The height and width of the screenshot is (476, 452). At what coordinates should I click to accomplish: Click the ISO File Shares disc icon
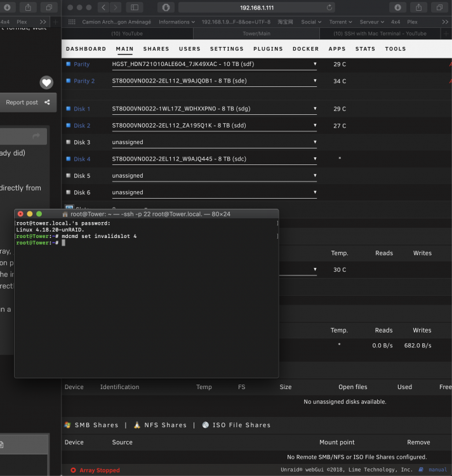coord(206,425)
